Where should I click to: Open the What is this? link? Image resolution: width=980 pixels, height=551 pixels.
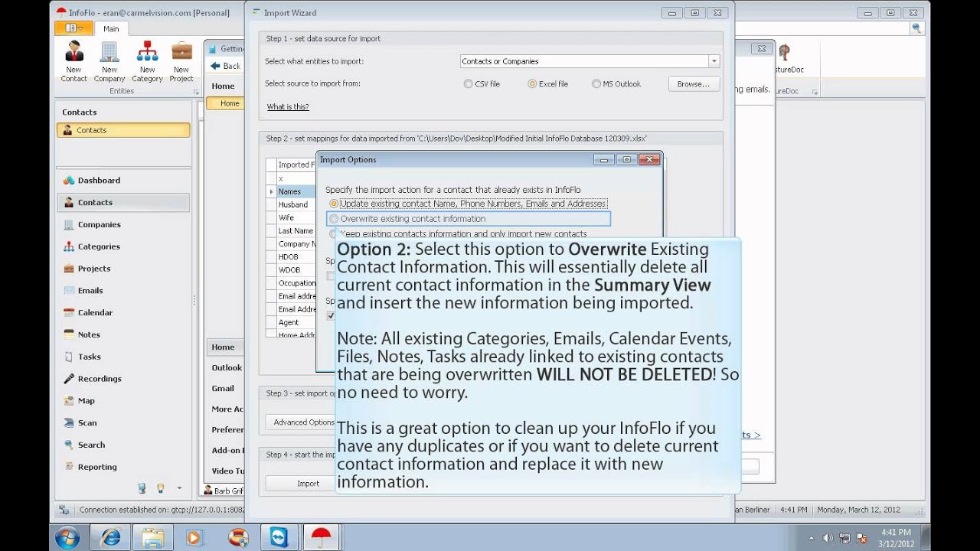tap(288, 107)
